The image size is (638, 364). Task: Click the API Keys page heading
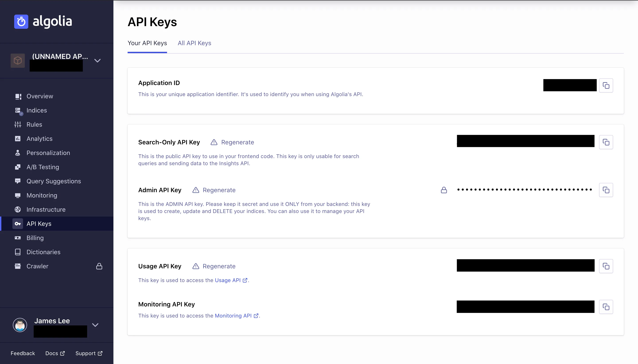coord(152,22)
